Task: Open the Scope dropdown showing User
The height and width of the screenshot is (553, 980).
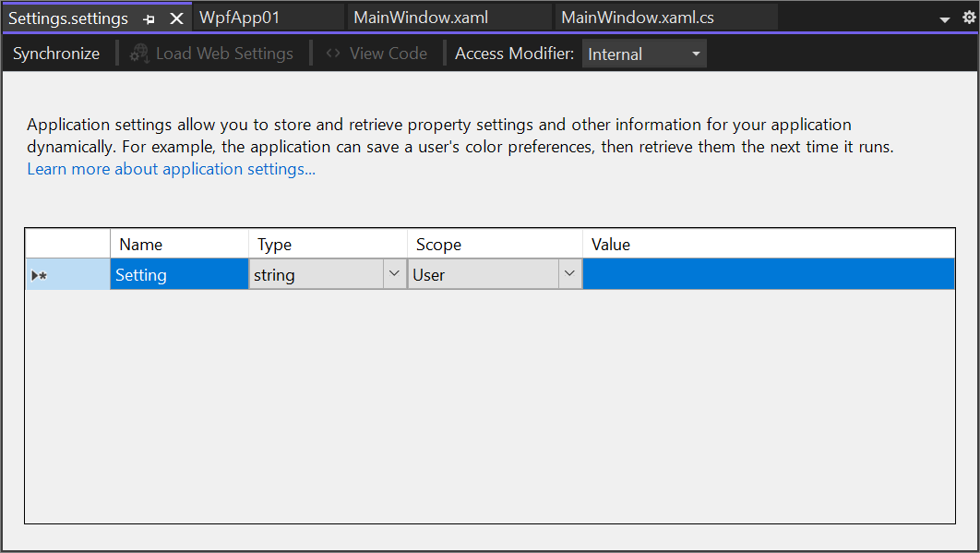Action: [x=570, y=274]
